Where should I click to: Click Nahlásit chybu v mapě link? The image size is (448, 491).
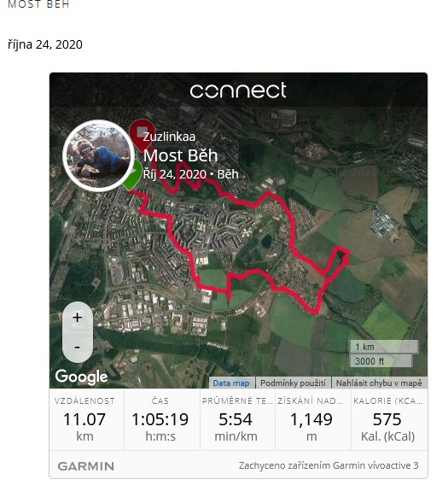(379, 383)
